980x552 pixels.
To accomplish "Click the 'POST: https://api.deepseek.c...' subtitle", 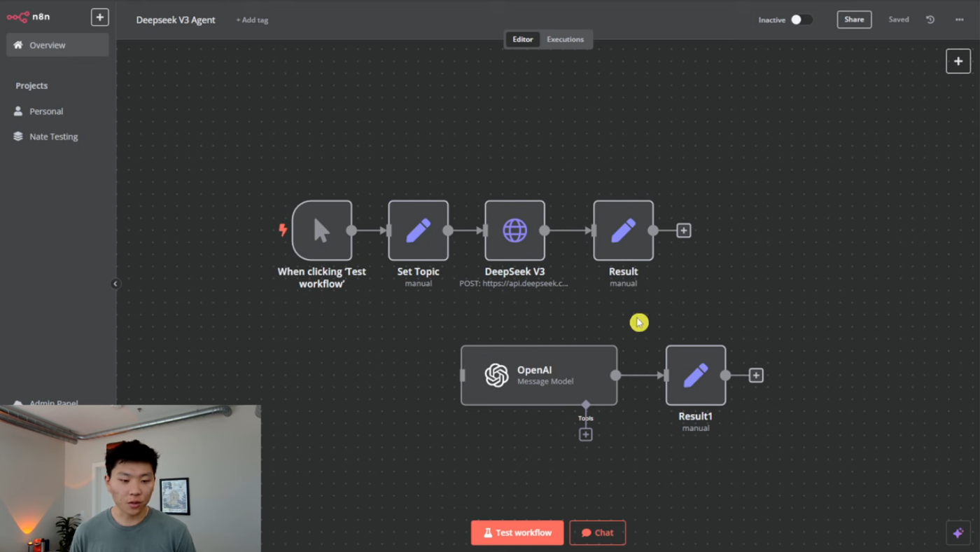I will tap(514, 284).
